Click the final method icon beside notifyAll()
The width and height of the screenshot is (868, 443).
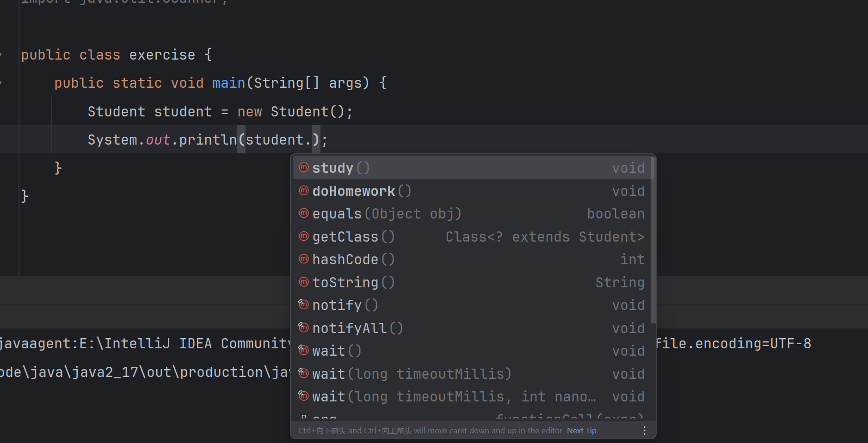[303, 327]
